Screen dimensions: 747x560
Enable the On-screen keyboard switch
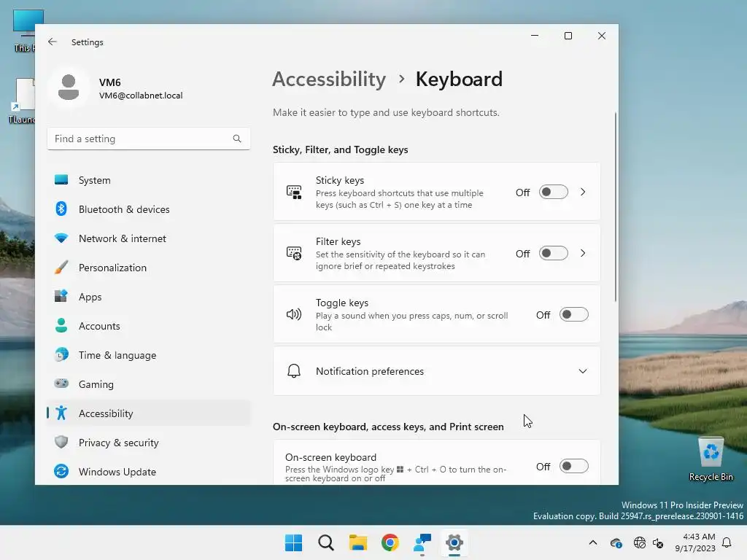tap(573, 466)
